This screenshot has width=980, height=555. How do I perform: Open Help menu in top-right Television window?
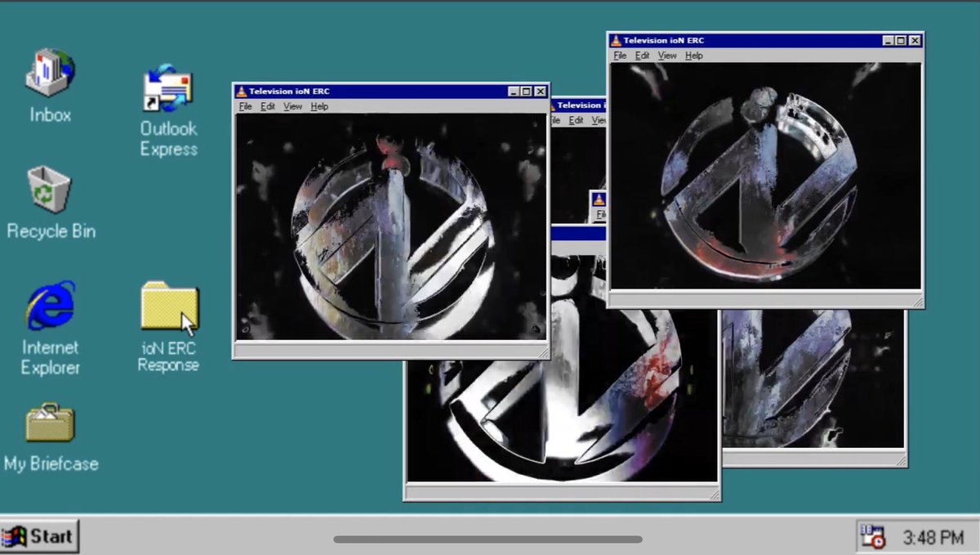[x=694, y=56]
